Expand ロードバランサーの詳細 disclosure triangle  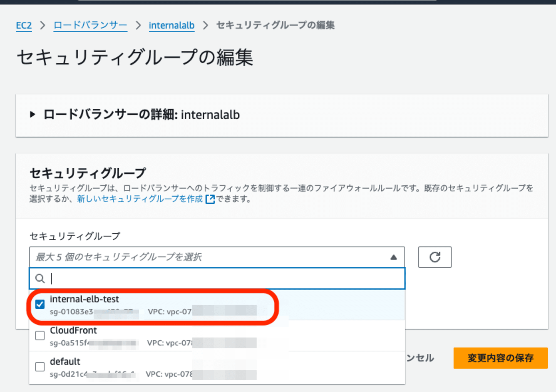click(33, 114)
